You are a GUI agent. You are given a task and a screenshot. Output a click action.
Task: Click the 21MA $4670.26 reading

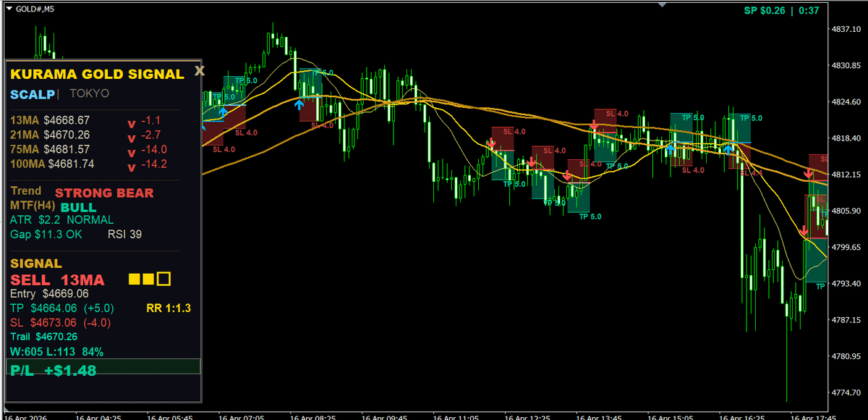50,135
